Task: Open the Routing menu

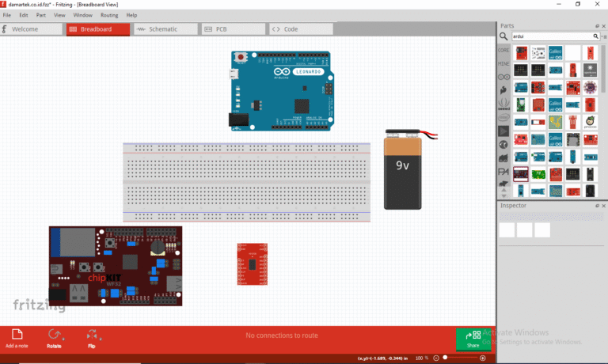Action: coord(109,15)
